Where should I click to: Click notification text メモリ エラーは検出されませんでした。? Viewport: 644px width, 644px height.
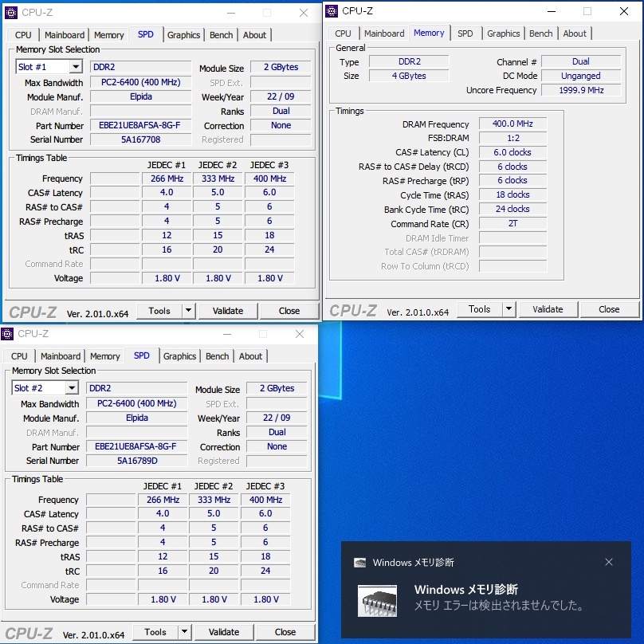click(499, 606)
